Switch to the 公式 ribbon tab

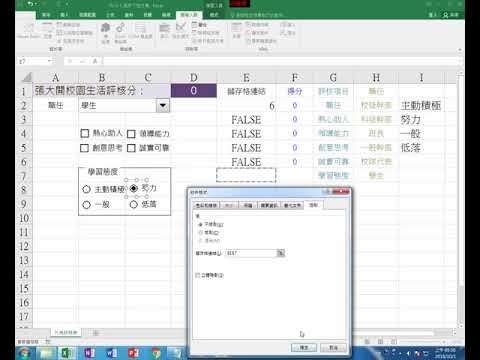coord(110,15)
